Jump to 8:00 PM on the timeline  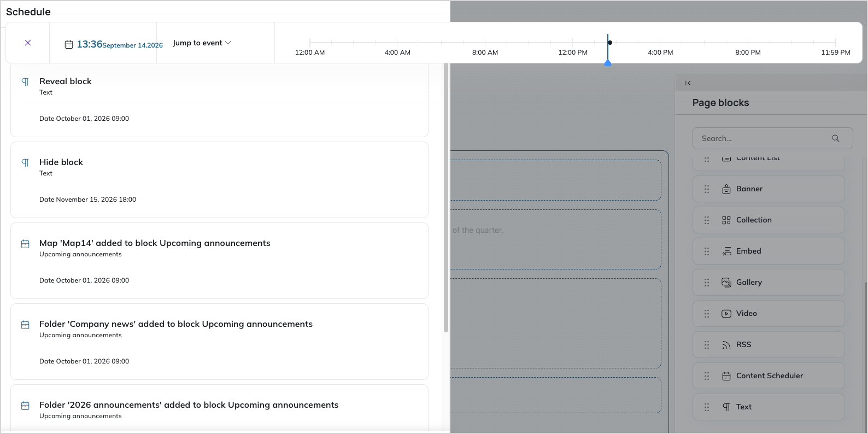point(748,52)
